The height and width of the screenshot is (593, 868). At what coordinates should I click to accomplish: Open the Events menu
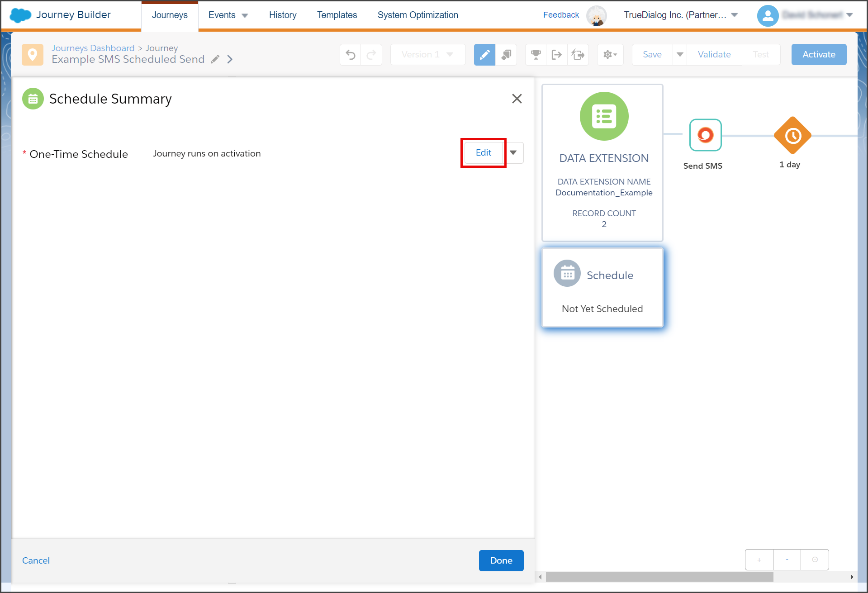coord(228,15)
